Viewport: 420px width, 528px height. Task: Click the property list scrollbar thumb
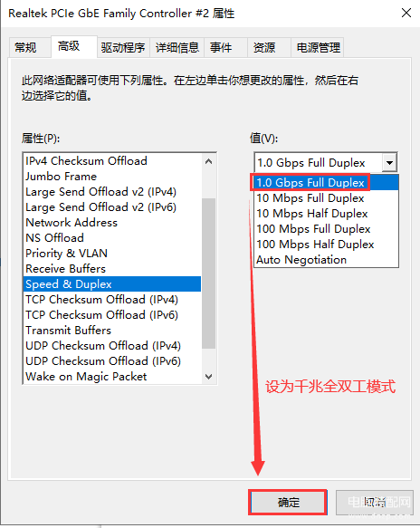pyautogui.click(x=209, y=274)
